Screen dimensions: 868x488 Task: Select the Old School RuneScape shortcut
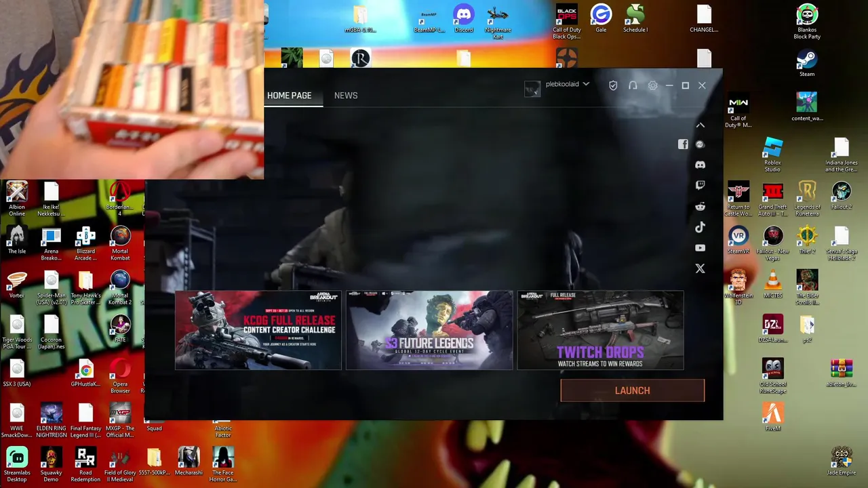(772, 376)
